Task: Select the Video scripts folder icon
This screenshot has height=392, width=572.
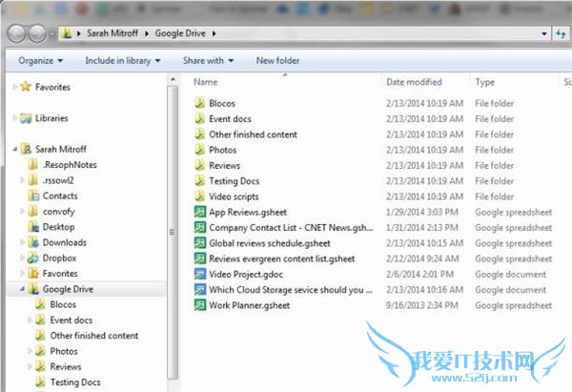Action: tap(199, 196)
